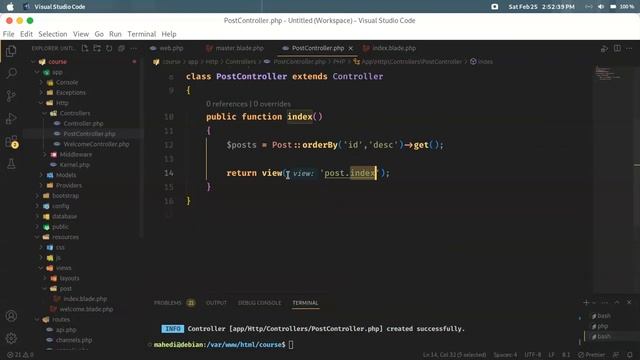Open editor more actions ellipsis
The height and width of the screenshot is (360, 640).
[629, 49]
